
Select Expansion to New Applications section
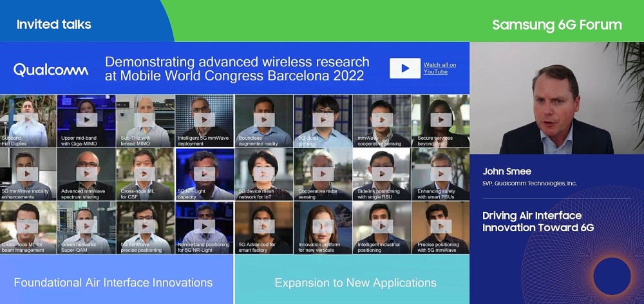tap(355, 283)
